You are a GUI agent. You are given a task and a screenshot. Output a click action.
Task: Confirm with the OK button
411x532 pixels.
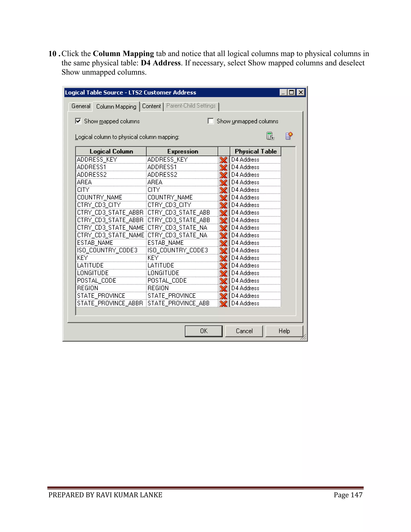(204, 331)
